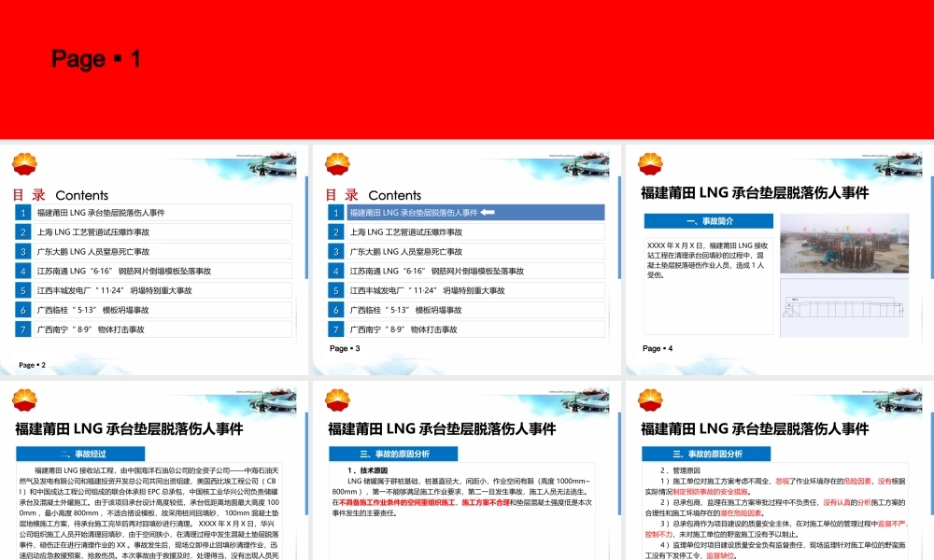The image size is (934, 560).
Task: Click '江西丰城发电厂 11·24' row on Page 2 slide
Action: coord(163,290)
